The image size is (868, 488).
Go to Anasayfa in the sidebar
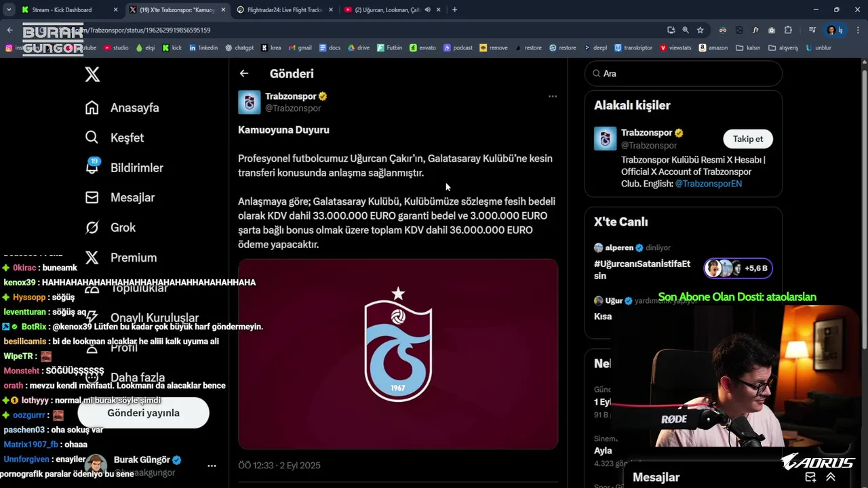(121, 108)
